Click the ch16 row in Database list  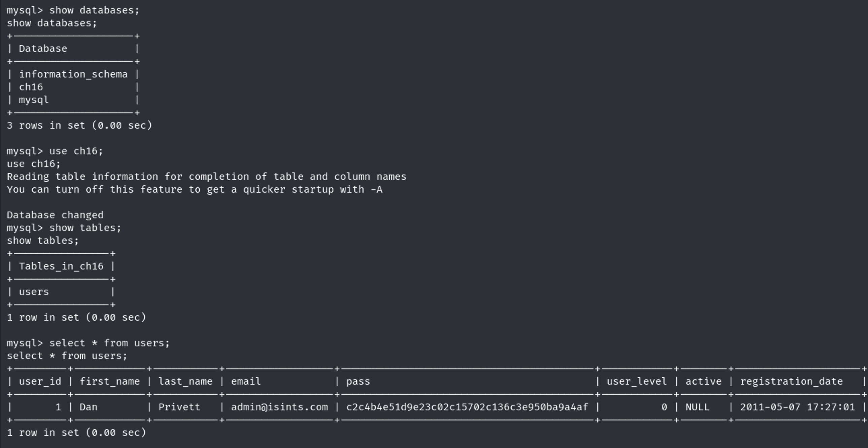31,87
